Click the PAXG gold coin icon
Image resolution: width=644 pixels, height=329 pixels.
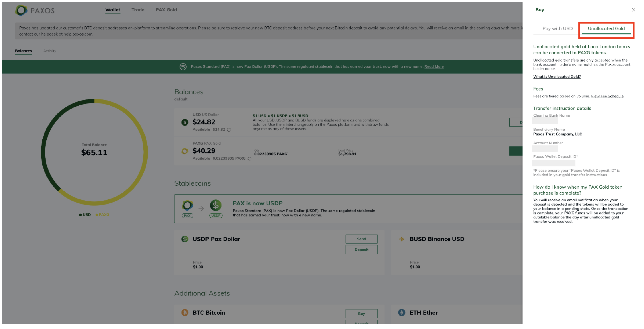coord(185,151)
